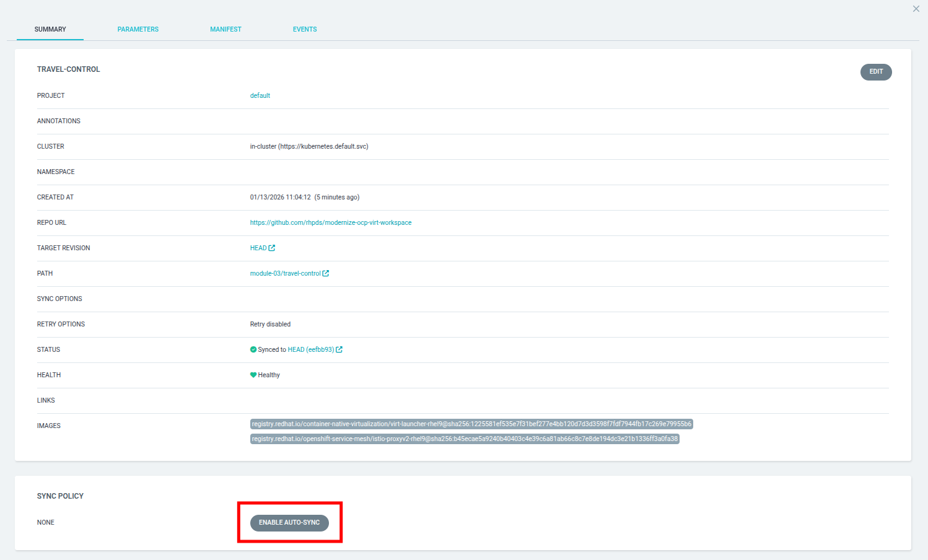Close the application details panel
Viewport: 928px width, 560px height.
916,9
